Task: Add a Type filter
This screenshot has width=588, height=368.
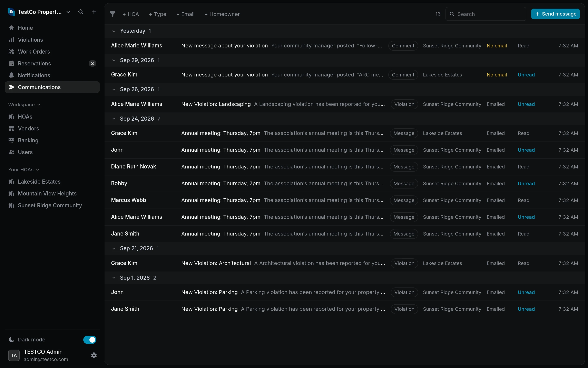Action: [157, 14]
